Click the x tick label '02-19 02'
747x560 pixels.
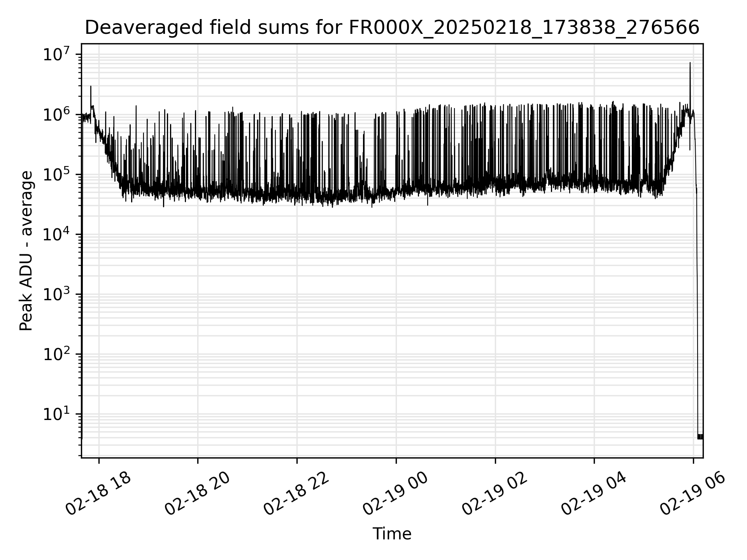tap(494, 494)
